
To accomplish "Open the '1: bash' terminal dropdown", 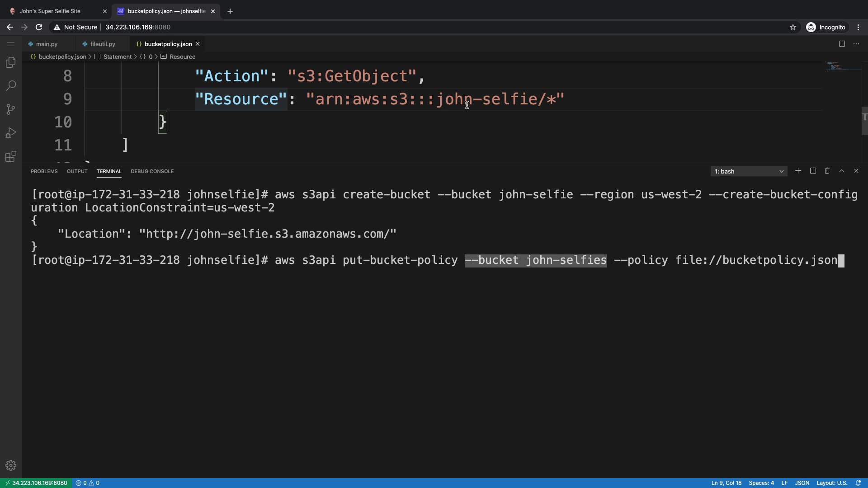I will click(749, 171).
